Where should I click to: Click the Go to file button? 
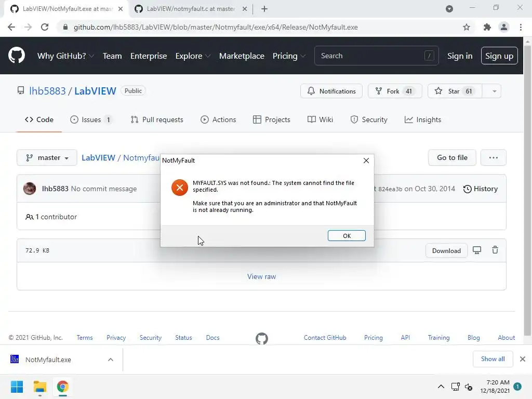[x=452, y=158]
